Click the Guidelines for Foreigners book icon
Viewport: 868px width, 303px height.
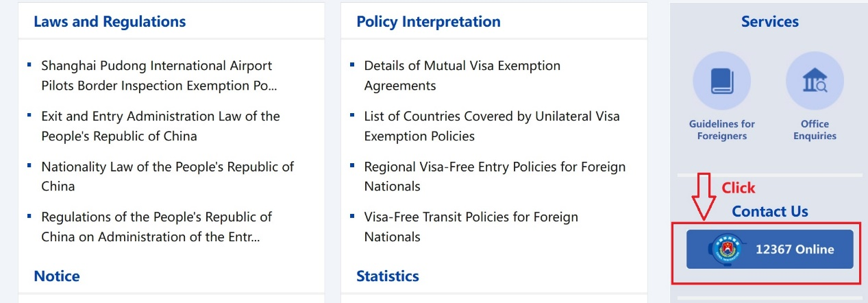[721, 82]
